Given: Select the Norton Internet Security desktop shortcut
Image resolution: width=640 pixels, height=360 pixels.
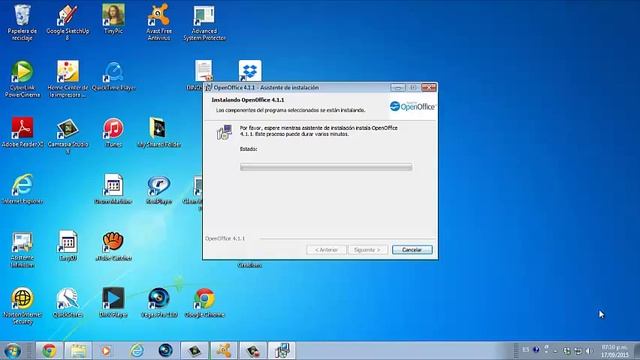Looking at the screenshot, I should point(22,306).
